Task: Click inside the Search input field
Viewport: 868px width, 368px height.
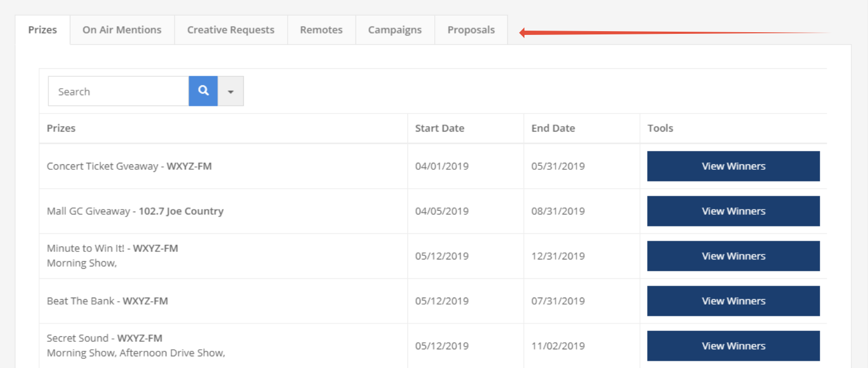Action: point(118,91)
